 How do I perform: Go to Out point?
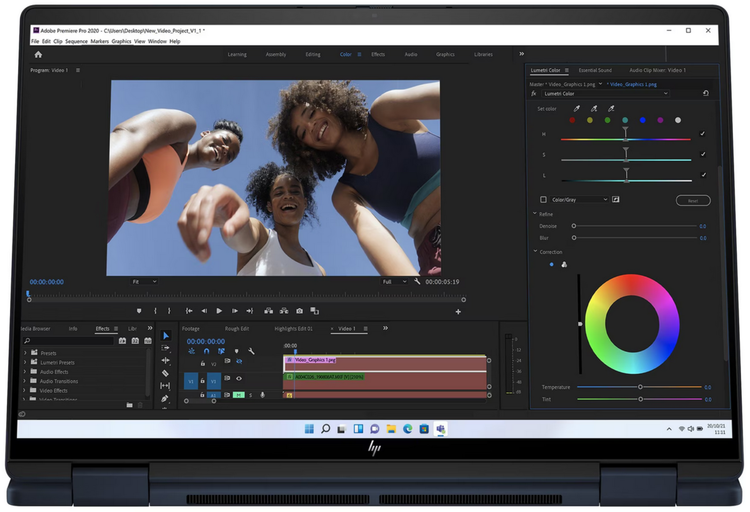(250, 311)
